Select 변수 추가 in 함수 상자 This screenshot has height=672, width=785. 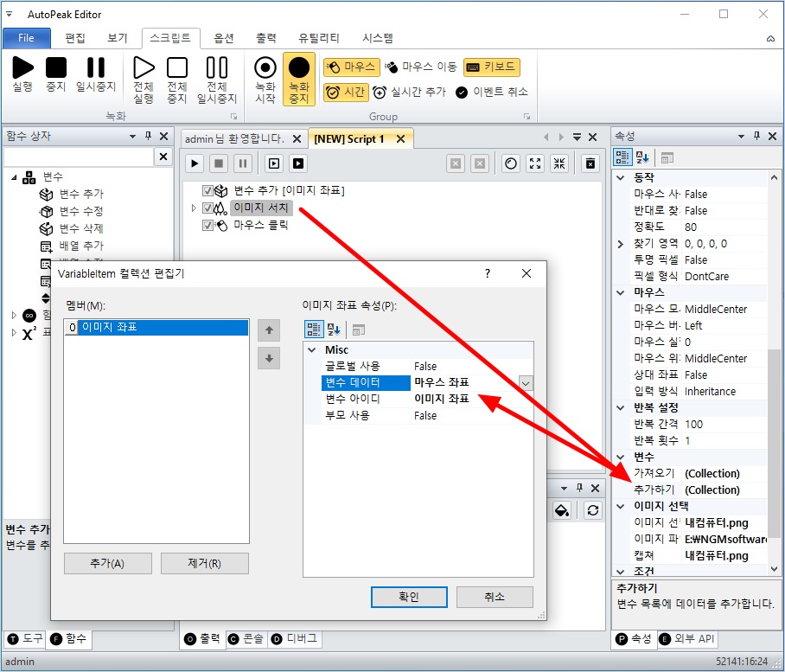[80, 194]
